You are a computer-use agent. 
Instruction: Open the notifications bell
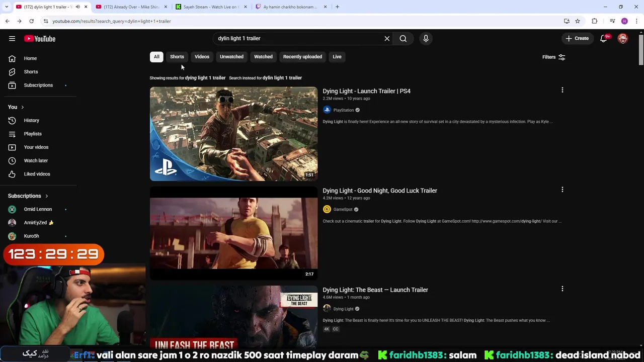coord(604,38)
